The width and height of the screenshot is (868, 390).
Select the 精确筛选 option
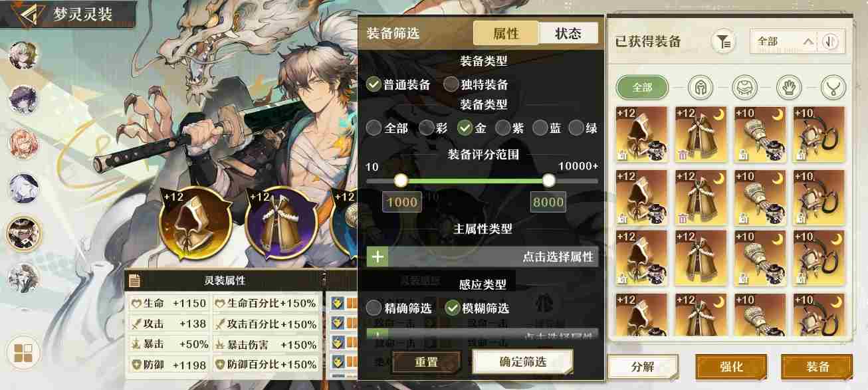pyautogui.click(x=399, y=308)
